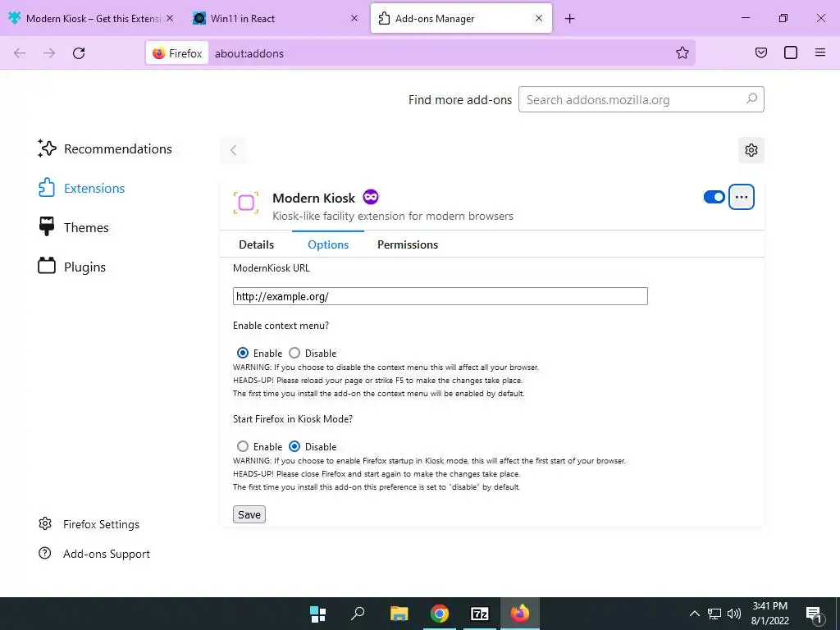The image size is (840, 630).
Task: Open Themes in the sidebar
Action: 73,227
